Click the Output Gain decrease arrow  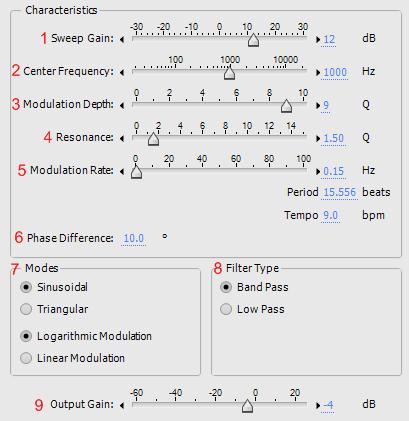coord(122,405)
